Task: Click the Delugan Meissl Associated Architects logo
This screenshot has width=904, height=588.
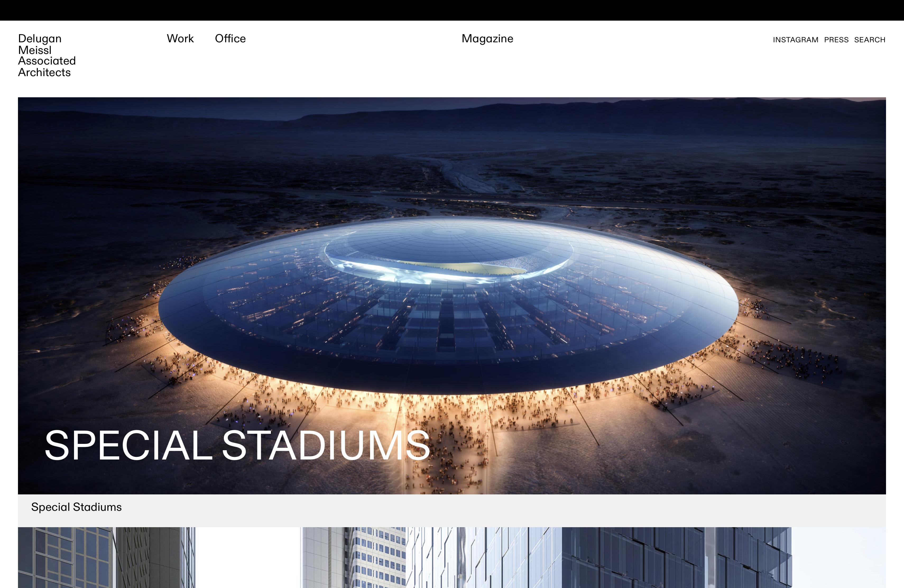Action: 47,56
